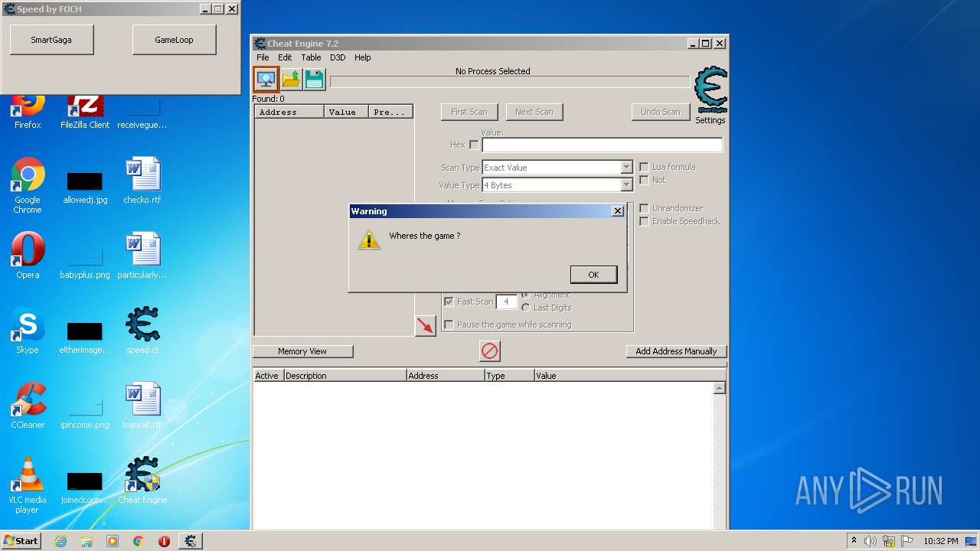Click the red arrow add-to-list icon

pyautogui.click(x=425, y=325)
